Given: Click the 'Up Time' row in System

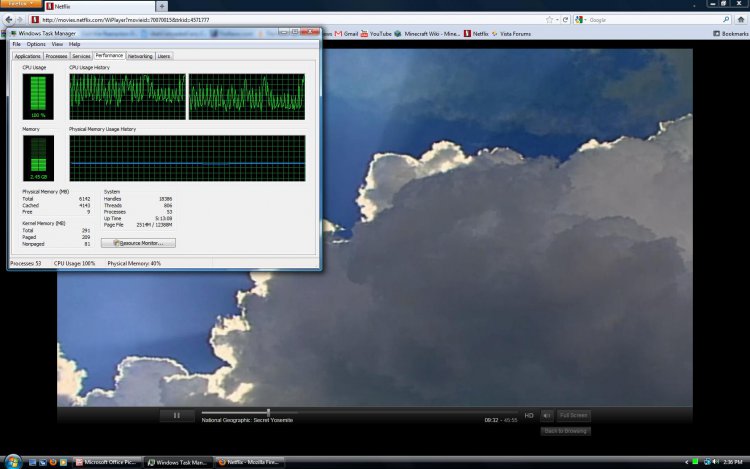Looking at the screenshot, I should click(x=138, y=218).
